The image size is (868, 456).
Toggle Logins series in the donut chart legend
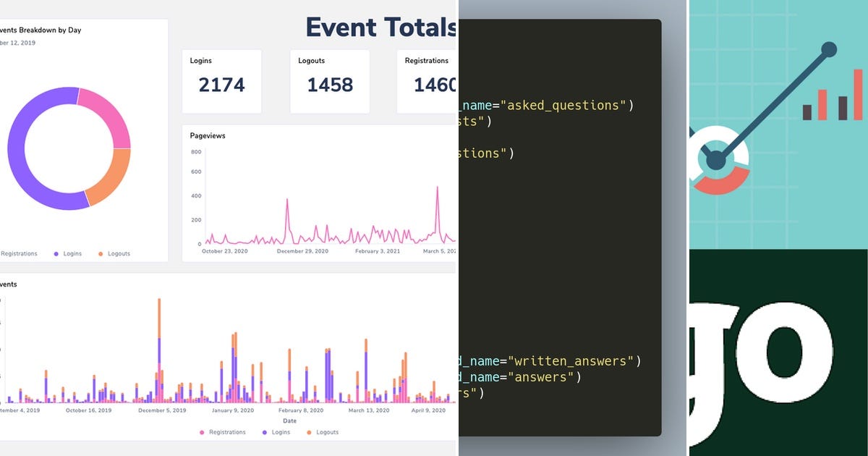[x=58, y=253]
